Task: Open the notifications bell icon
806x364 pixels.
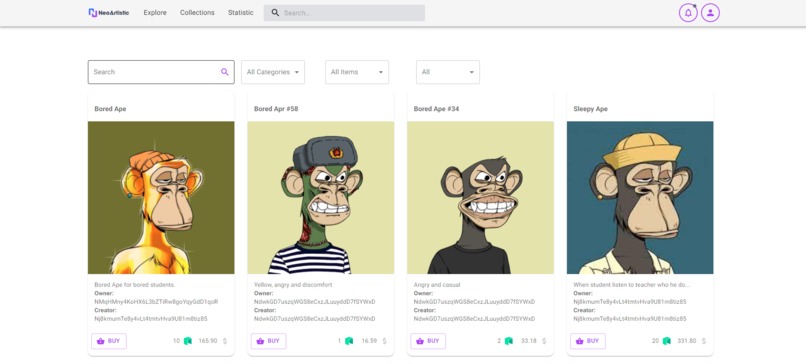Action: click(x=688, y=13)
